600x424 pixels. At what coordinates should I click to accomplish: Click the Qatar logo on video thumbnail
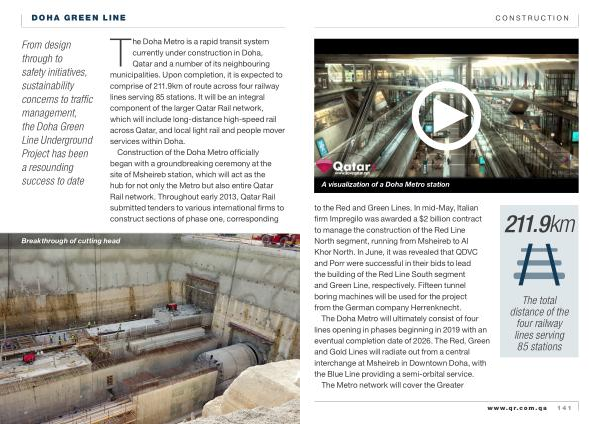(346, 167)
